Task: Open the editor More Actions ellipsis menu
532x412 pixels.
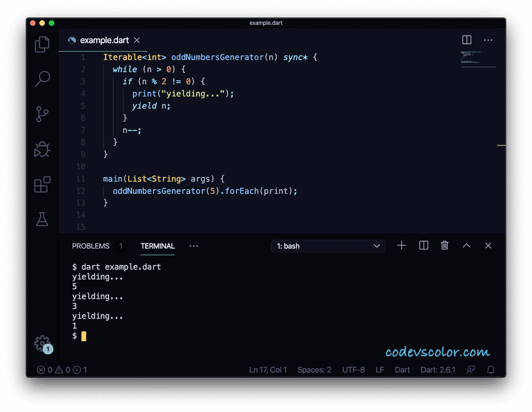Action: [488, 40]
